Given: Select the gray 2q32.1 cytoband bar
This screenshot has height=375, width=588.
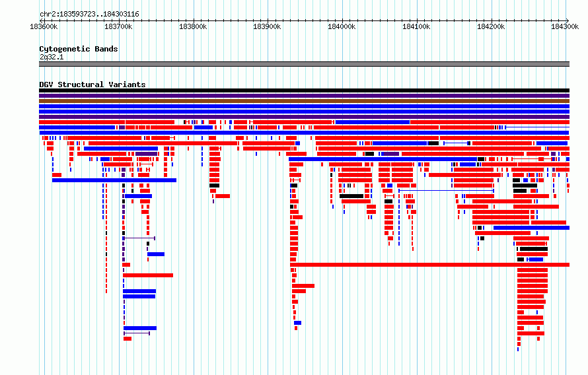Looking at the screenshot, I should [304, 64].
